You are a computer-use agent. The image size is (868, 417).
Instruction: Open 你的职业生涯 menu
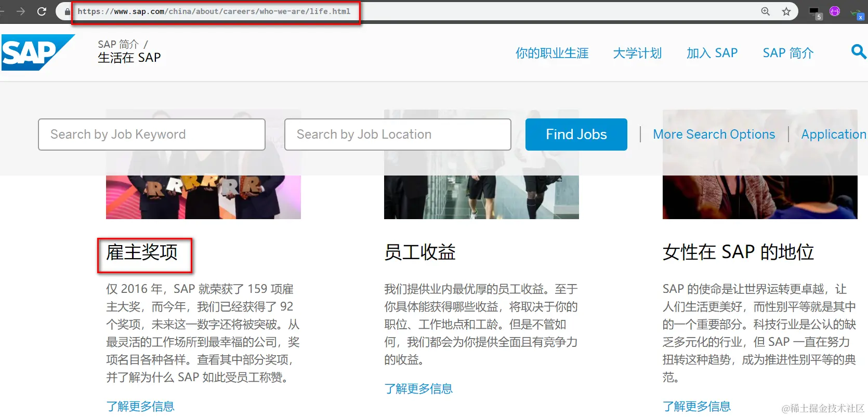(552, 53)
